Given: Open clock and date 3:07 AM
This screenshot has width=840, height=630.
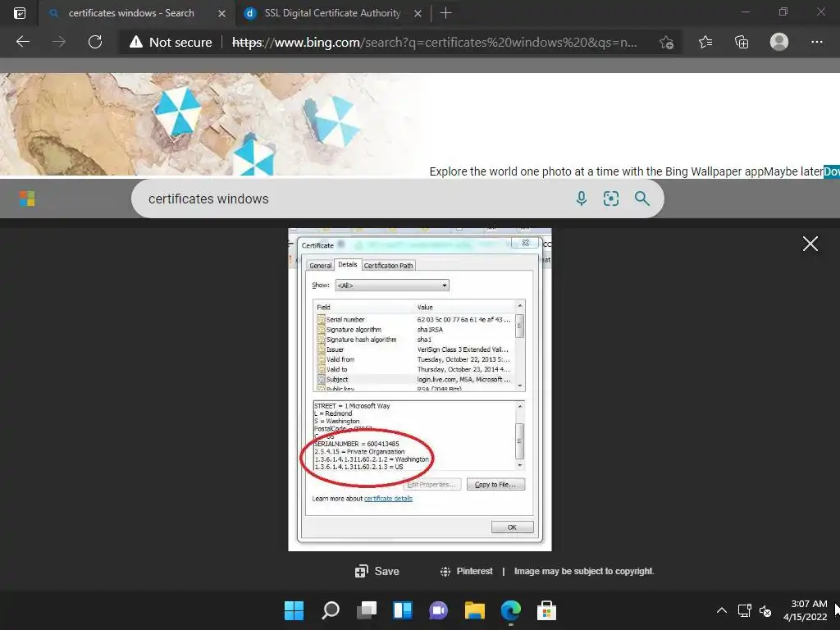Looking at the screenshot, I should (806, 610).
